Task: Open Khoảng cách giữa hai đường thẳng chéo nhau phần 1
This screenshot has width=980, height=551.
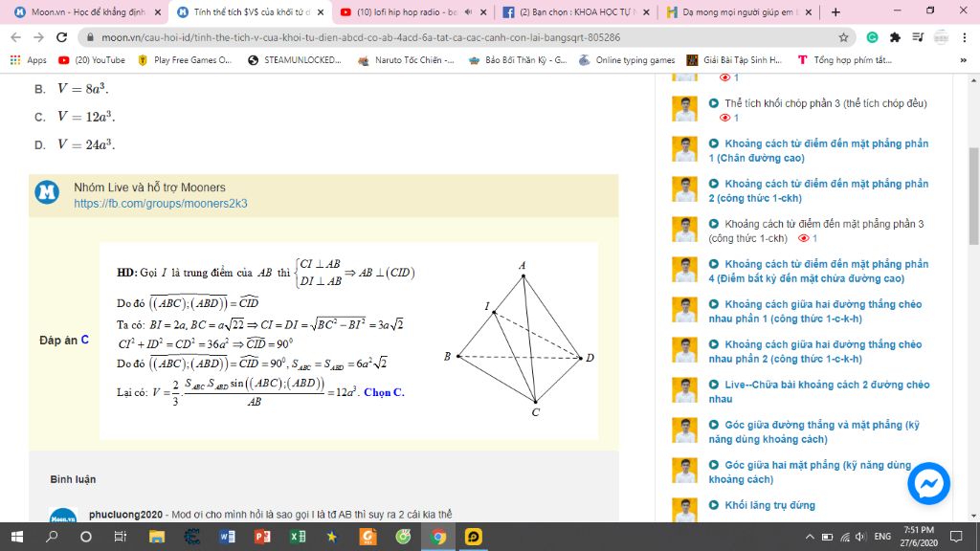Action: (815, 311)
